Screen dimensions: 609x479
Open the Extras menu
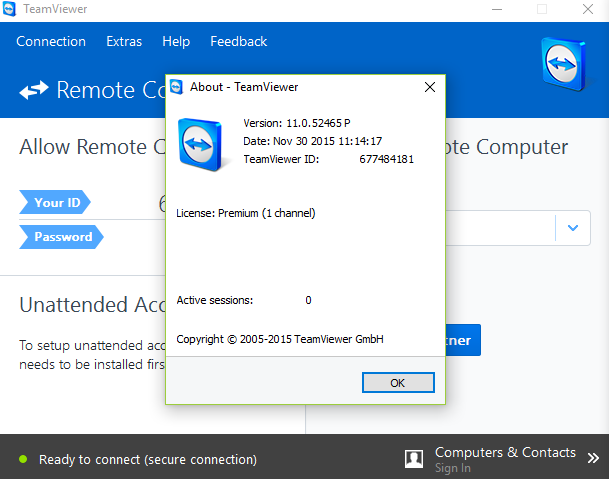(124, 41)
